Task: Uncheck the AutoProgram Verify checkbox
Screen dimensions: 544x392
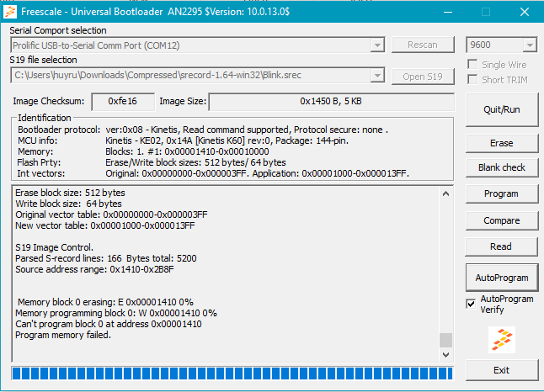Action: coord(471,304)
